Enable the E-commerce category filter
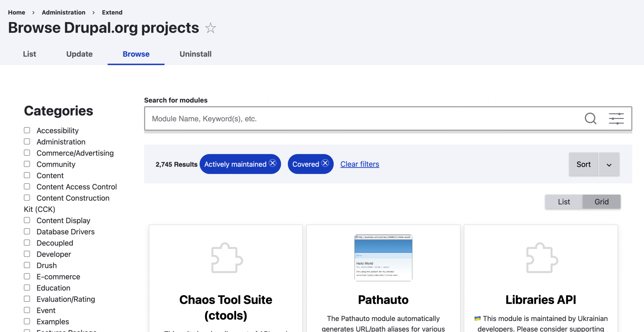This screenshot has height=332, width=644. click(x=27, y=276)
